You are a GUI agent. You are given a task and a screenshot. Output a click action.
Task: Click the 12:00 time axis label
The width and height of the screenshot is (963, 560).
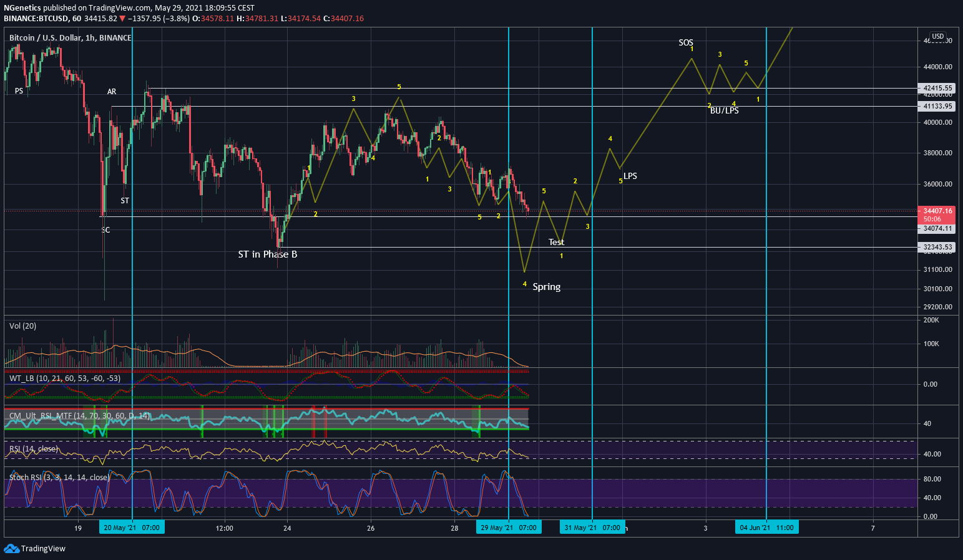tap(225, 528)
